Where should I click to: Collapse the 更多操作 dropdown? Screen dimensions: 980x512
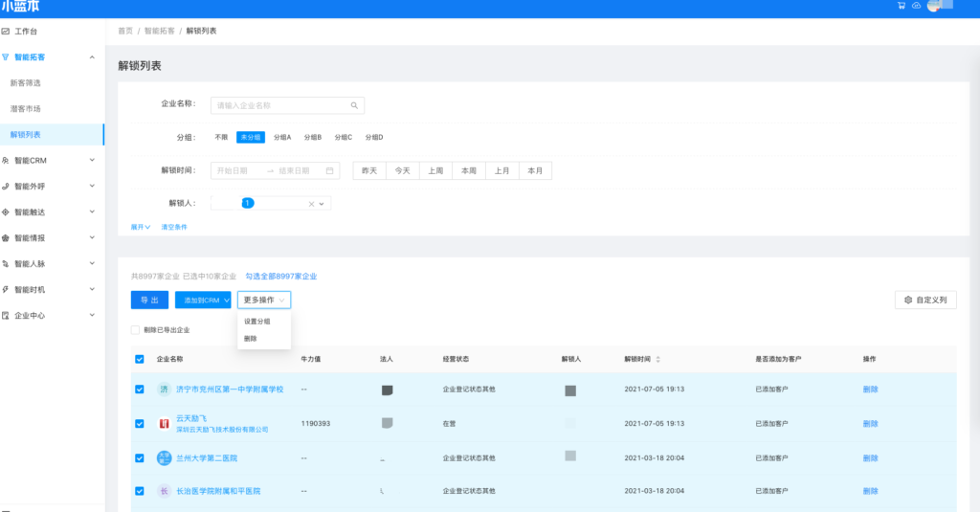click(x=264, y=300)
